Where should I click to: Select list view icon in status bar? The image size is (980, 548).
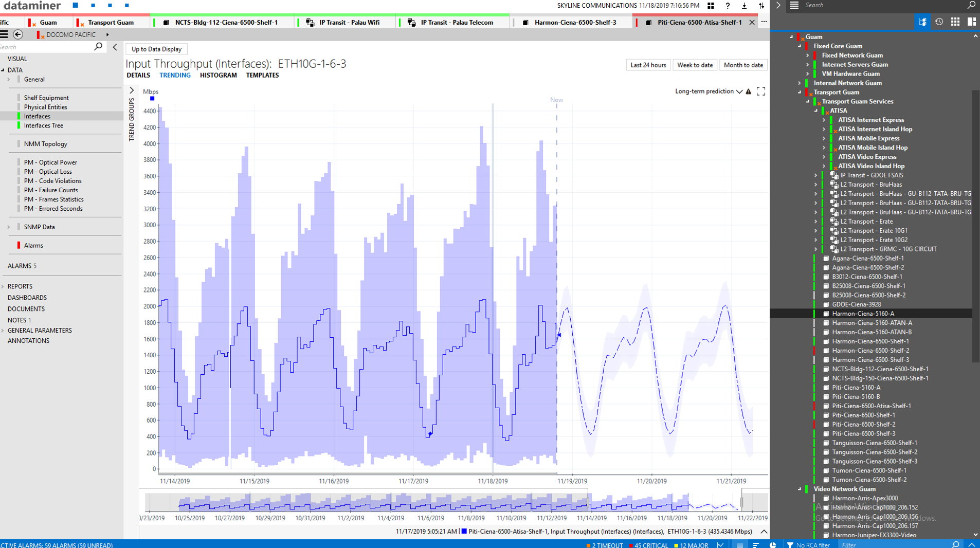740,544
